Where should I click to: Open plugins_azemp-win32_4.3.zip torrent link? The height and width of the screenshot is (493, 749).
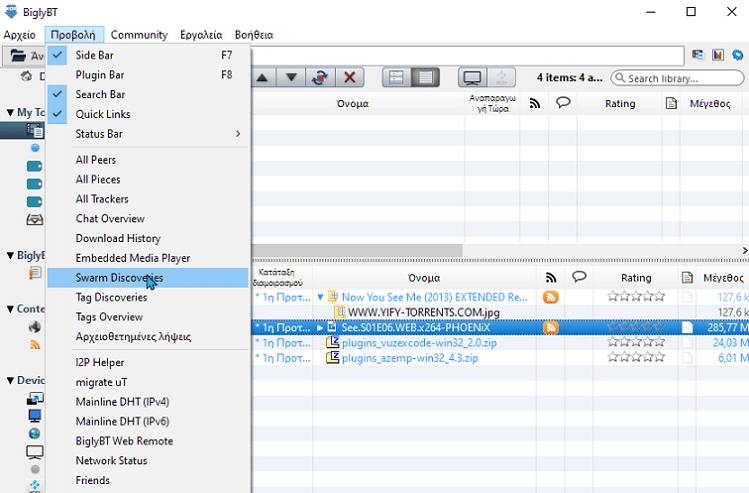click(x=410, y=358)
